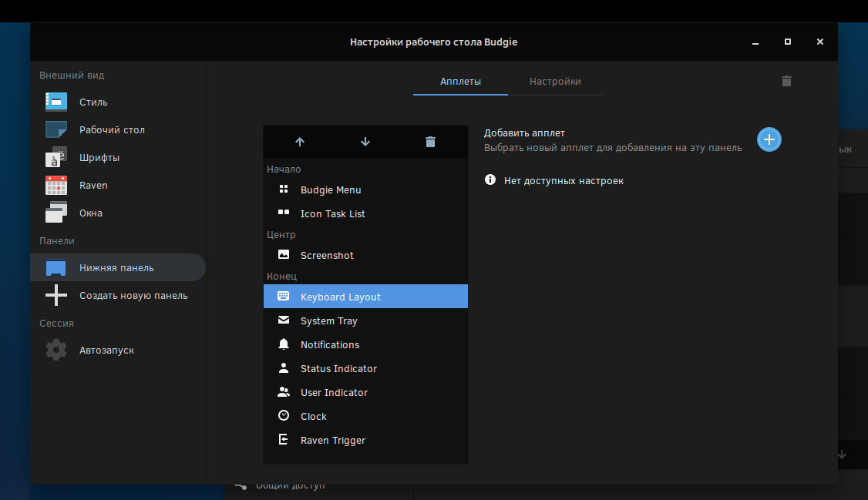Open the Окна section label

click(x=91, y=213)
